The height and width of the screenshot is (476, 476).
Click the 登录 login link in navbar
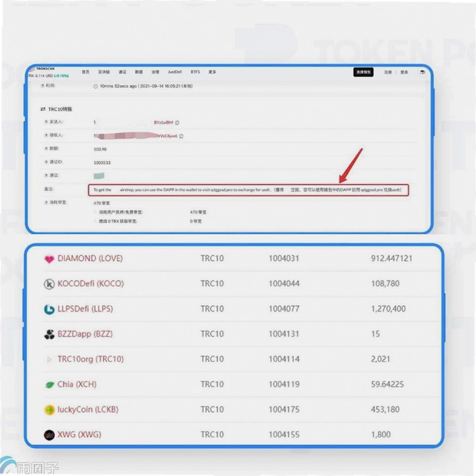(404, 72)
